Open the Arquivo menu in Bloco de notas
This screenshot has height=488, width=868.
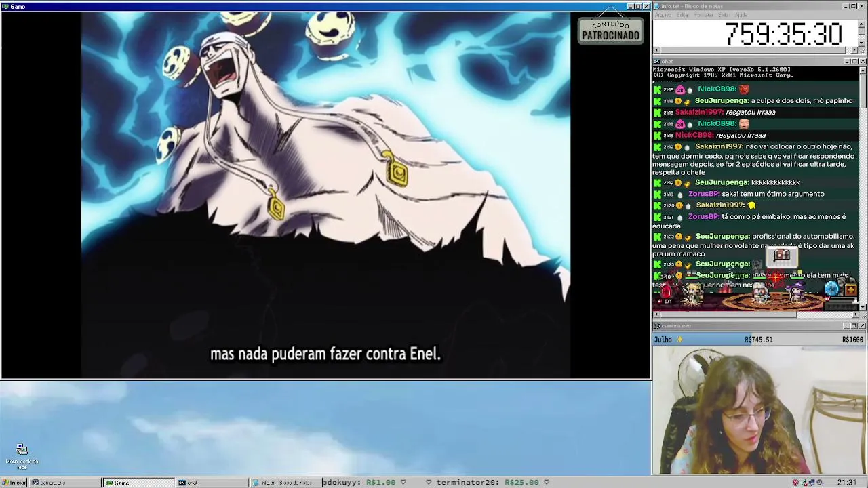(663, 15)
